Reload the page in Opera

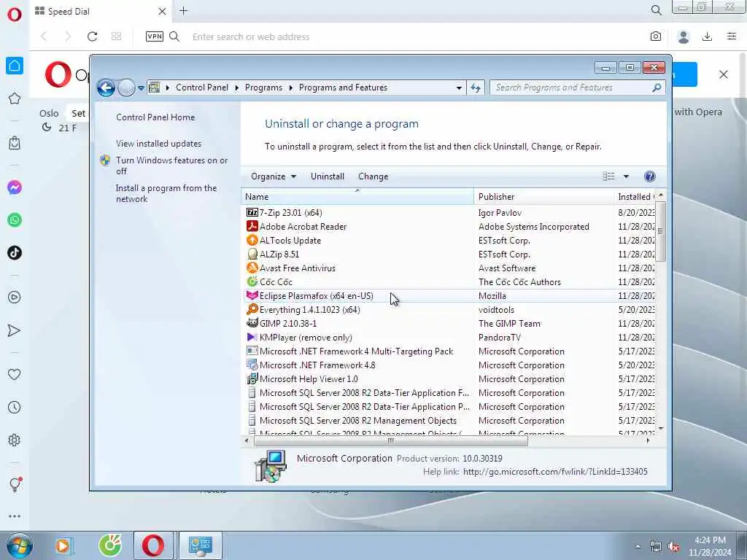click(92, 36)
